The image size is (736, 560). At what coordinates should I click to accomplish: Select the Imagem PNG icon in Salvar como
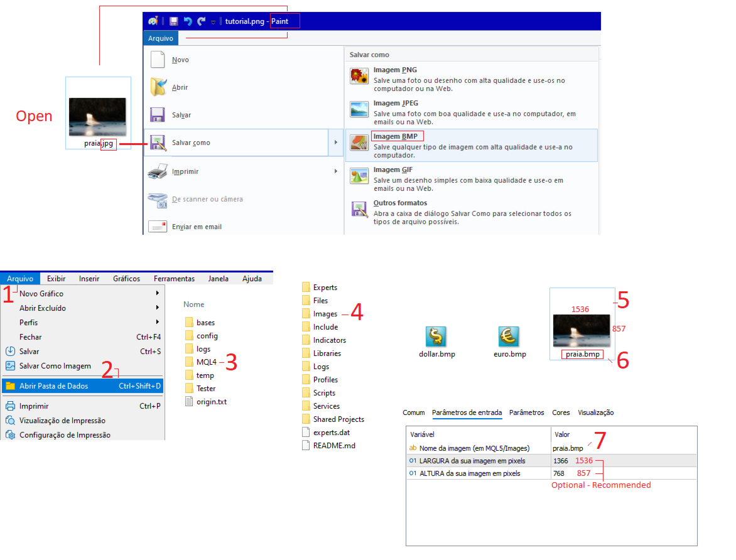359,76
